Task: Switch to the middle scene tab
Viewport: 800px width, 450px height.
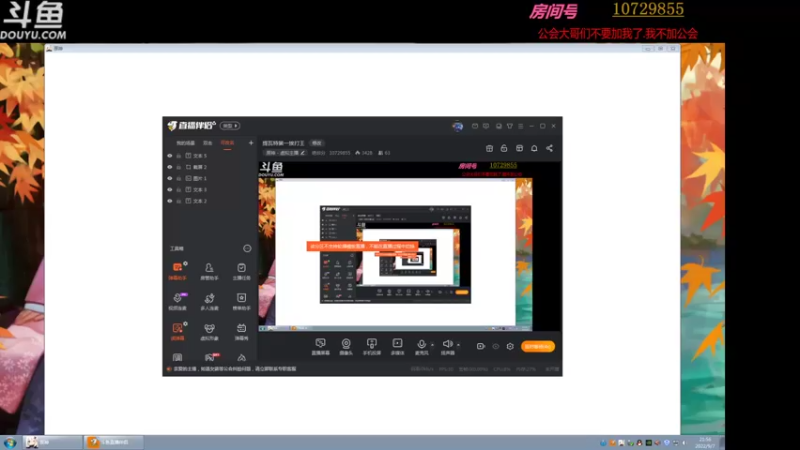Action: [x=208, y=143]
